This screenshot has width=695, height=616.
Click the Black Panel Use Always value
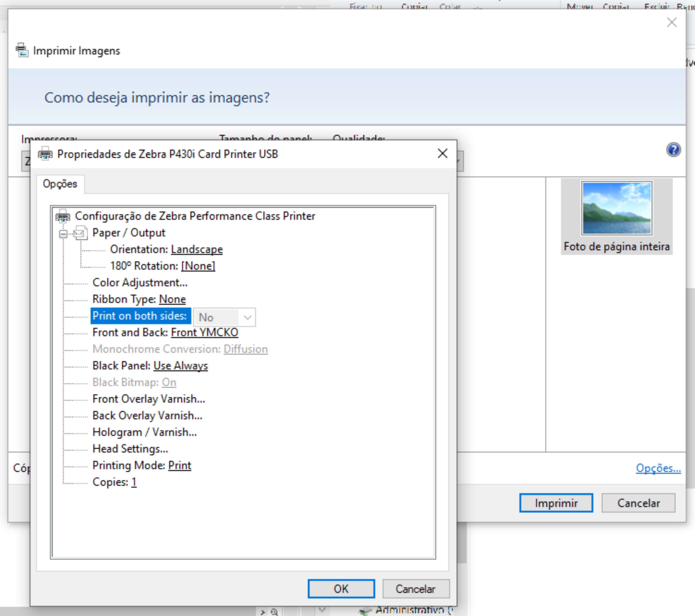pos(180,366)
